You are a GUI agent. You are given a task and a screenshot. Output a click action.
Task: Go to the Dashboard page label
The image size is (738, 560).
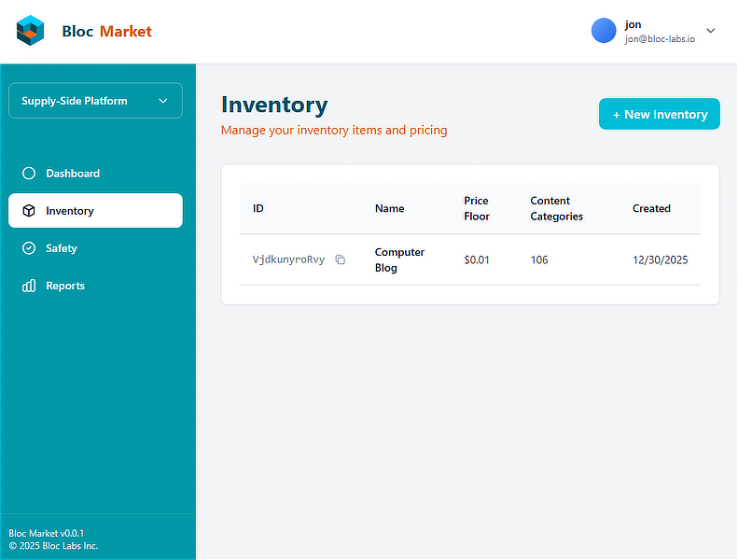tap(73, 174)
